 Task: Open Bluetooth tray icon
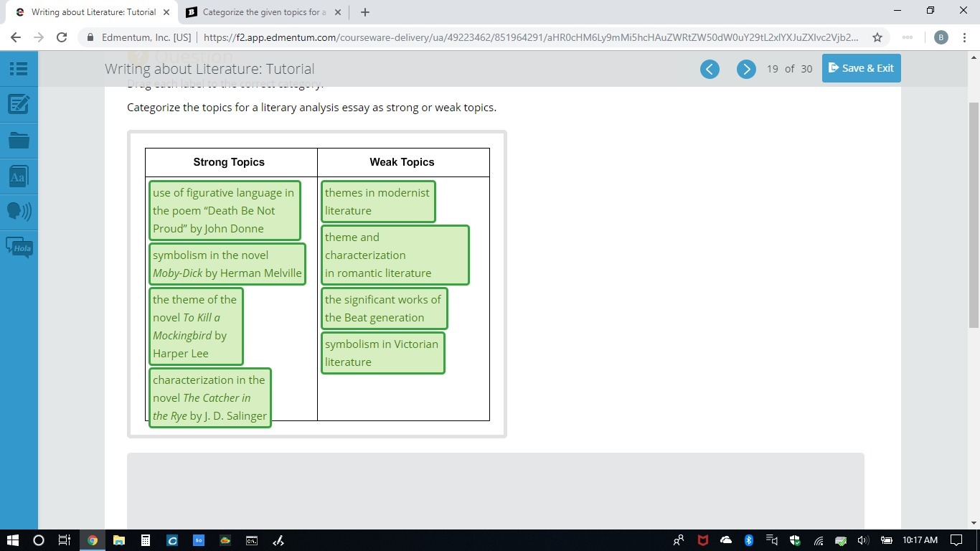pyautogui.click(x=749, y=540)
